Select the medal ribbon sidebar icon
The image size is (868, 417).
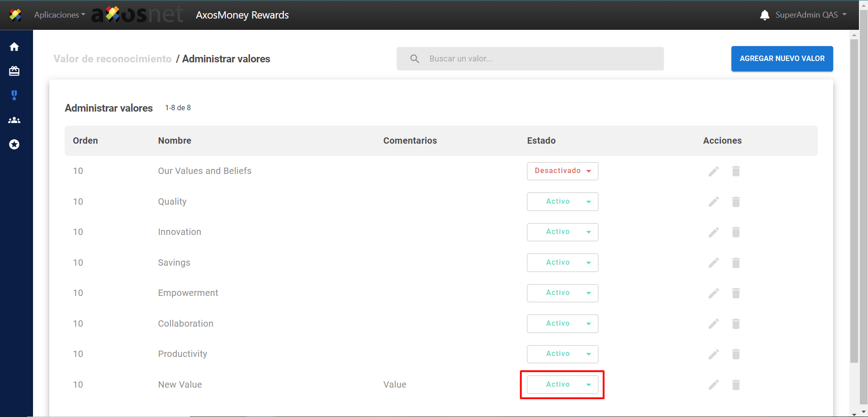coord(14,95)
